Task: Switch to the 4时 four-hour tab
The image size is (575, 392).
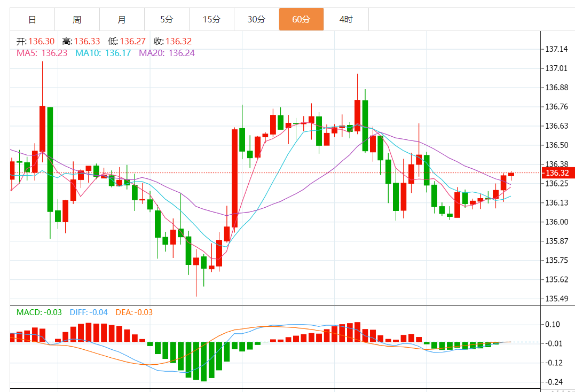Action: click(346, 20)
